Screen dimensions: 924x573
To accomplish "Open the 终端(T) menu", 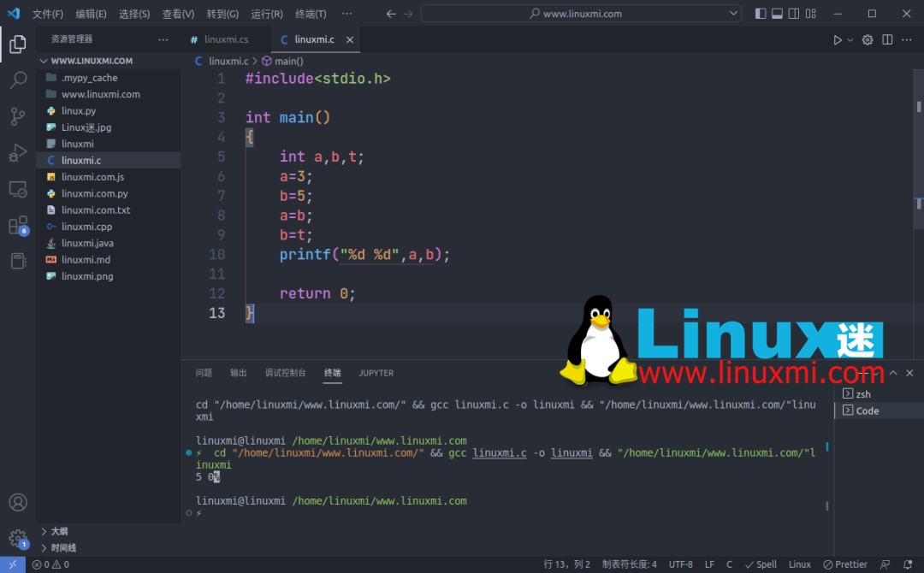I will 311,14.
